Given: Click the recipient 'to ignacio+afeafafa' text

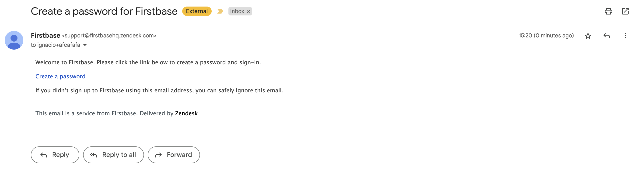Looking at the screenshot, I should [x=56, y=45].
